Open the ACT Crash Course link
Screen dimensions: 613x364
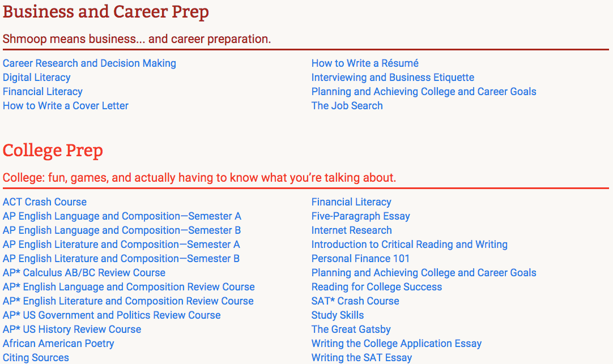(45, 202)
